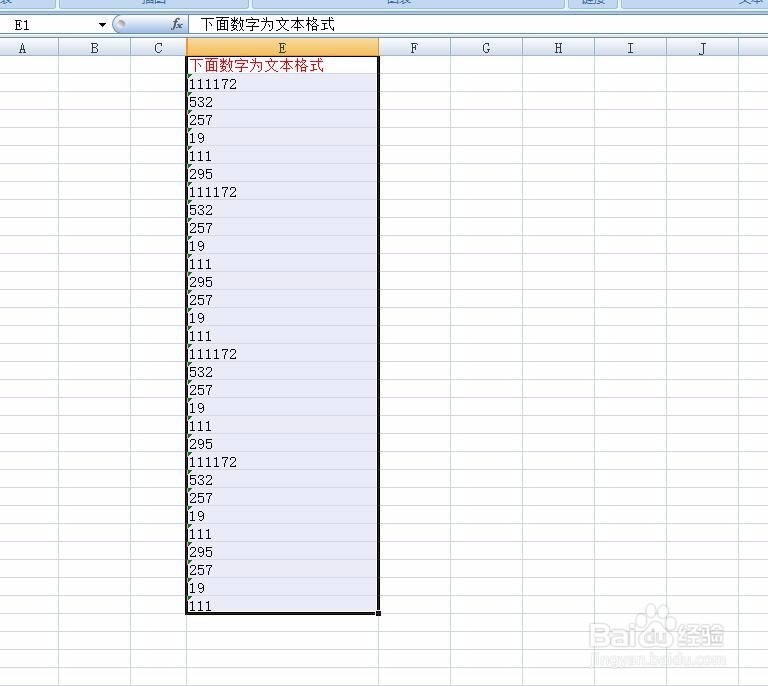Click 532 cell in row nine
This screenshot has width=768, height=686.
[283, 210]
